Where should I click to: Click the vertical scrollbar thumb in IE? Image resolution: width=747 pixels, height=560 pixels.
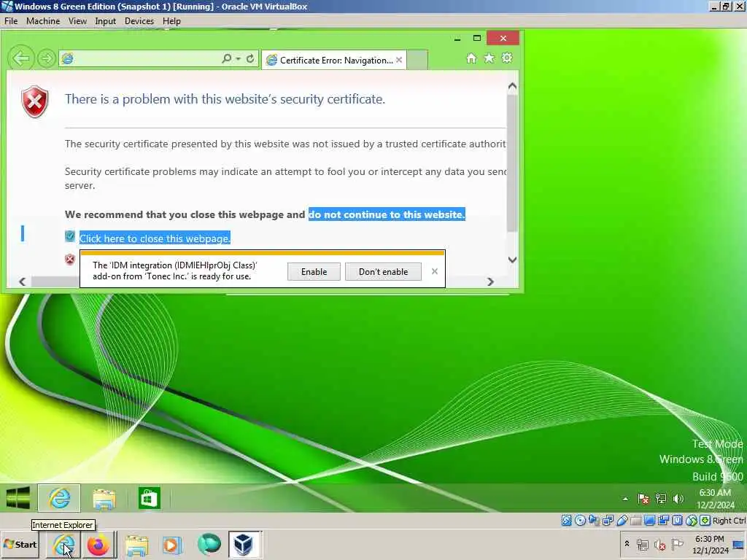[512, 163]
